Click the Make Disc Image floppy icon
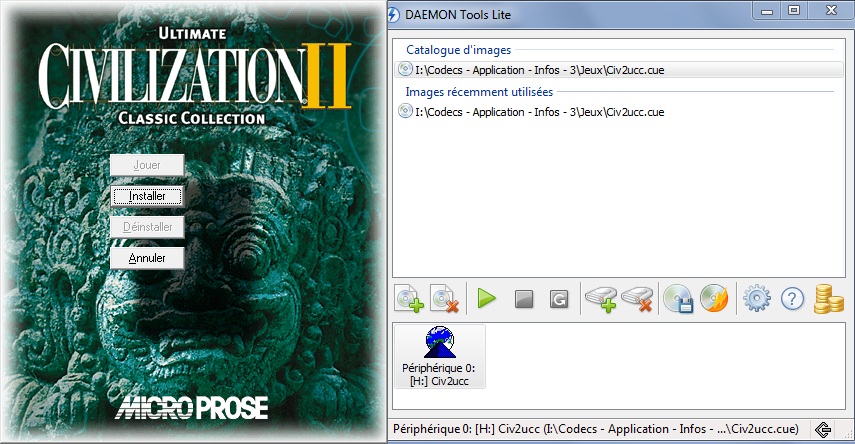This screenshot has height=444, width=855. coord(678,299)
